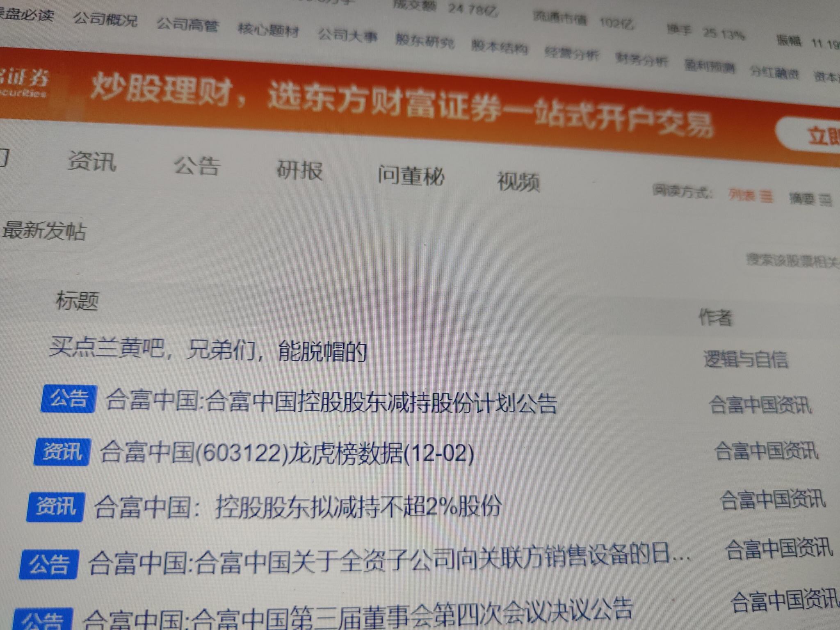Viewport: 840px width, 630px height.
Task: Open 合富中国(603122)龙虎榜数据(12-02) article
Action: pyautogui.click(x=286, y=453)
